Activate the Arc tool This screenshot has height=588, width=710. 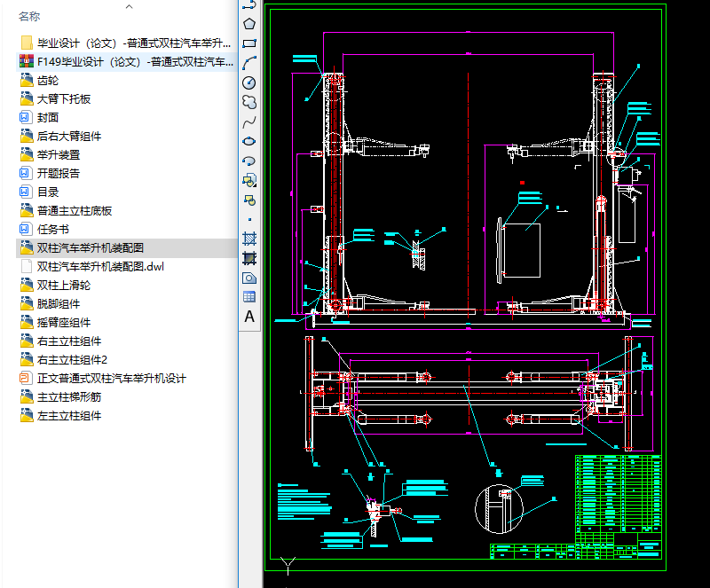249,63
